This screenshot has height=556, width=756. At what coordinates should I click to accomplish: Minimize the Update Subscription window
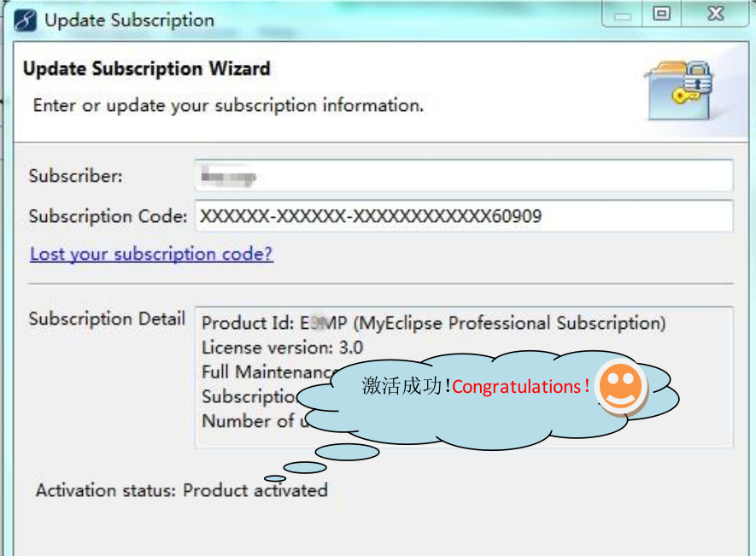pos(623,14)
